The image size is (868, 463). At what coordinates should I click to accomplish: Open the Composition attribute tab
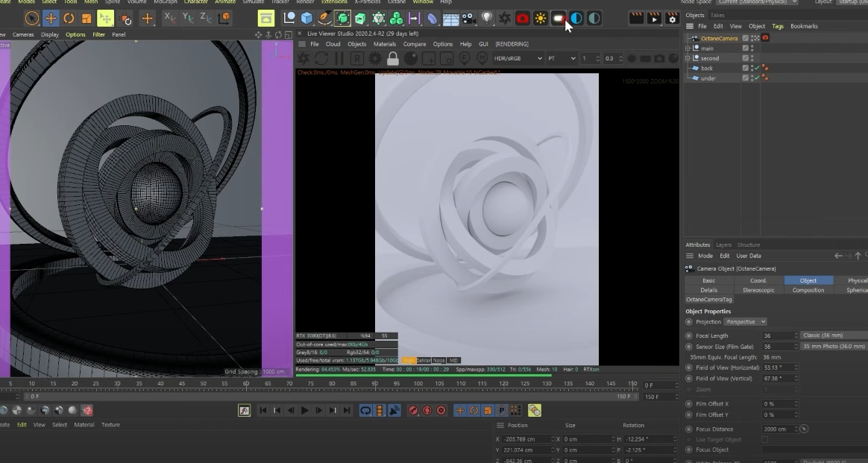(808, 290)
